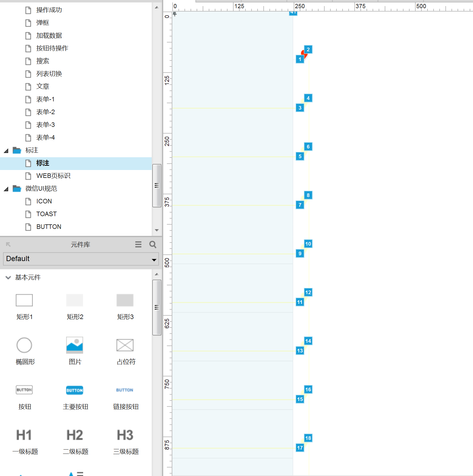Select annotation marker 15 on canvas
Screen dimensions: 473x476
(300, 399)
